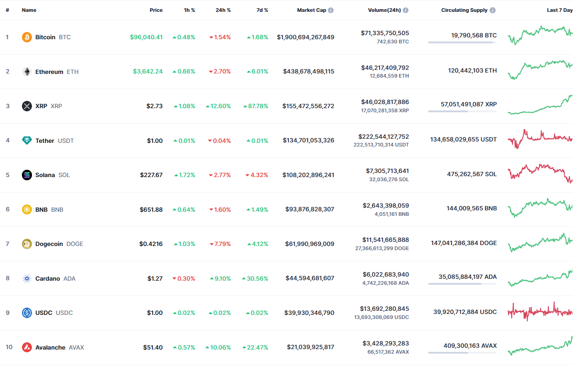Viewport: 588px width, 366px height.
Task: Click the Dogecoin coin logo icon
Action: [x=27, y=244]
